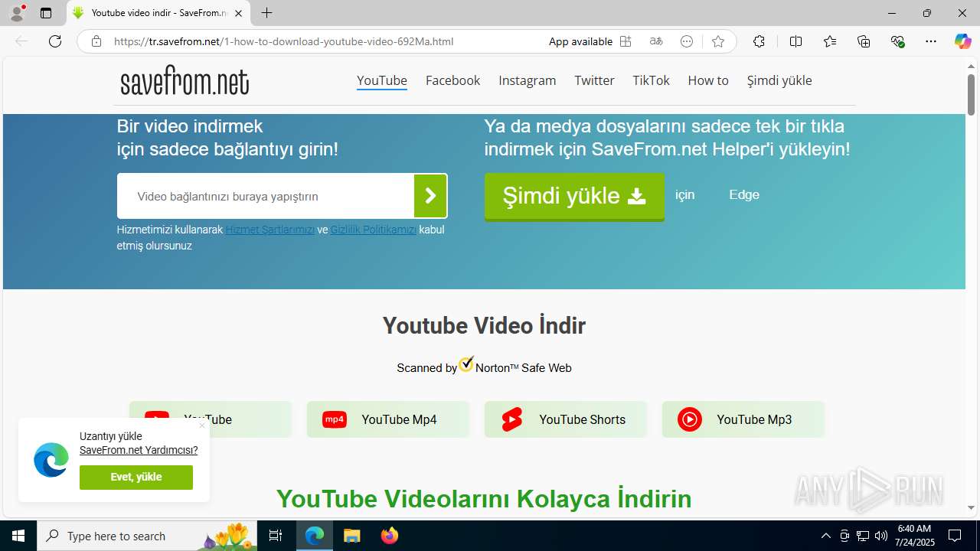Click the scrollbar down arrow

point(971,508)
